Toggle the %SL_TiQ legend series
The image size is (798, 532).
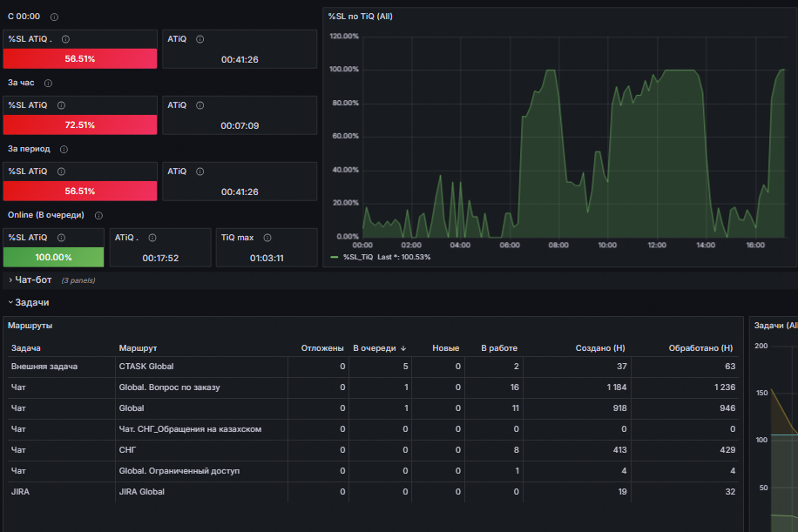[358, 258]
